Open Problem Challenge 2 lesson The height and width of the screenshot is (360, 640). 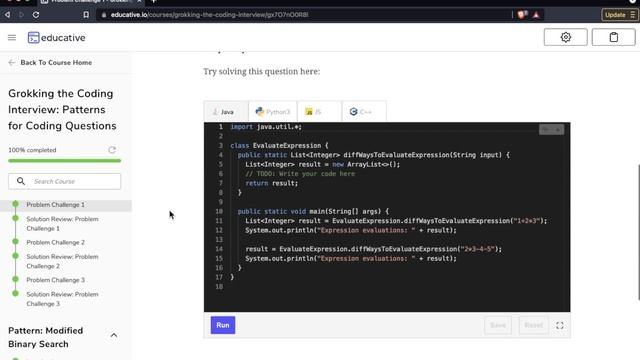(56, 242)
